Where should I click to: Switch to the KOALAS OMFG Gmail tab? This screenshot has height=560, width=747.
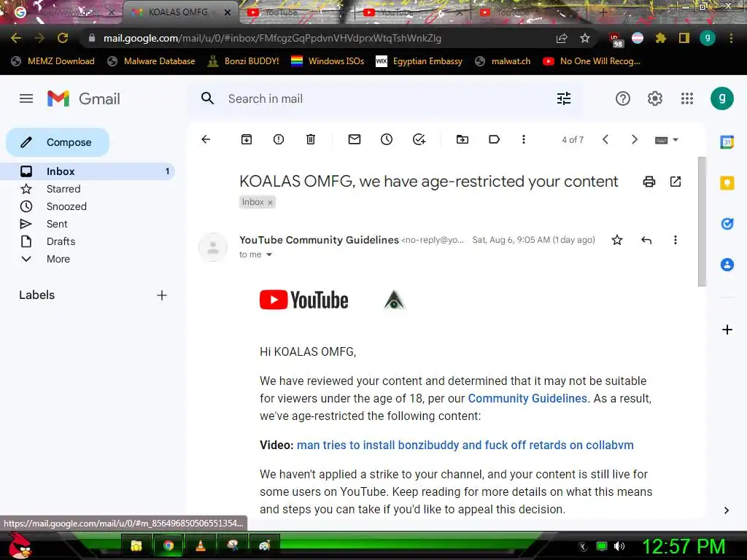tap(181, 12)
